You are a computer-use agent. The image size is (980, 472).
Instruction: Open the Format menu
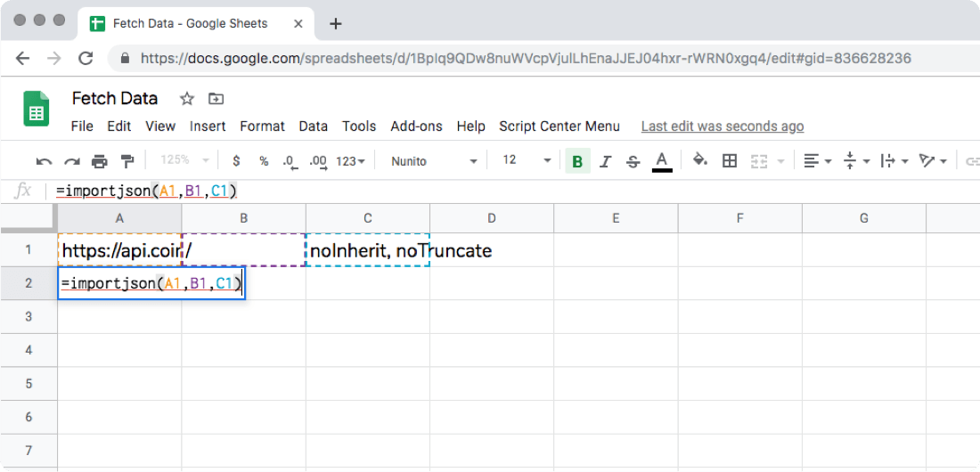pos(262,126)
